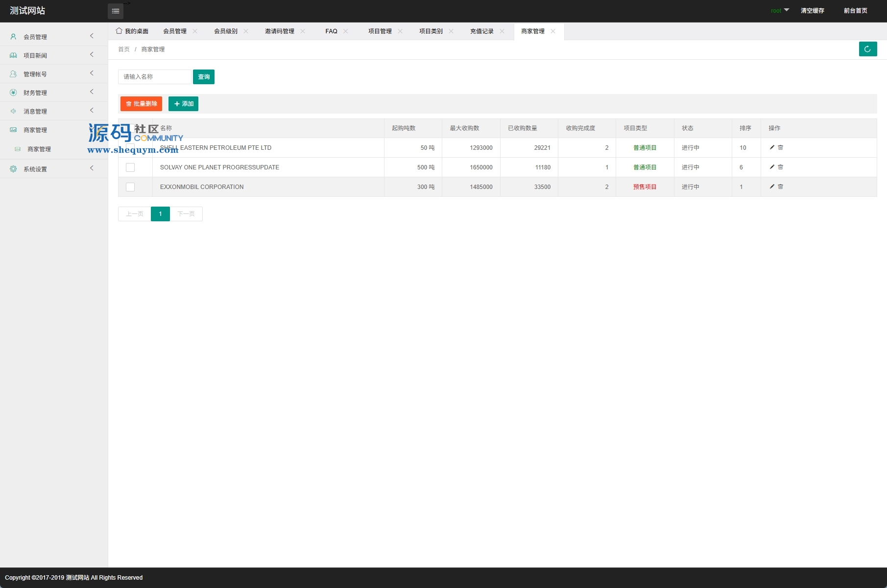Tick the SOLVAY ONE PLANET checkbox
This screenshot has height=588, width=887.
(130, 167)
